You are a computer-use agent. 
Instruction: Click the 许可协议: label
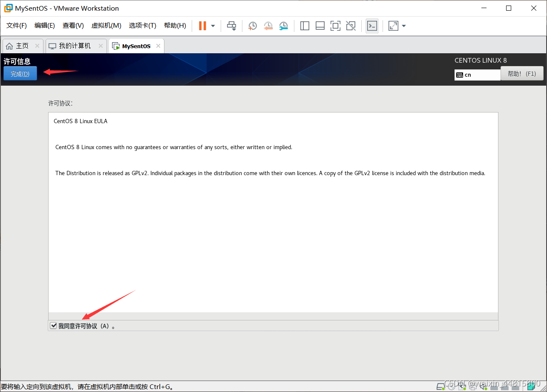click(60, 103)
